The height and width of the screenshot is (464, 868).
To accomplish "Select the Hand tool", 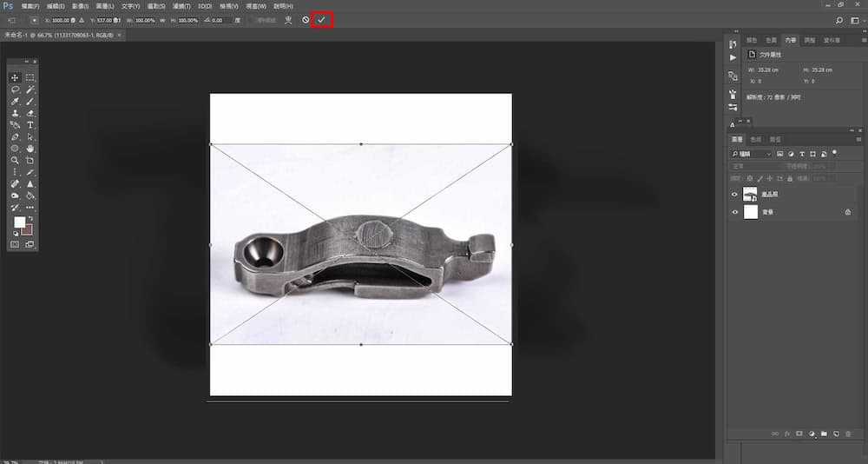I will [x=30, y=149].
